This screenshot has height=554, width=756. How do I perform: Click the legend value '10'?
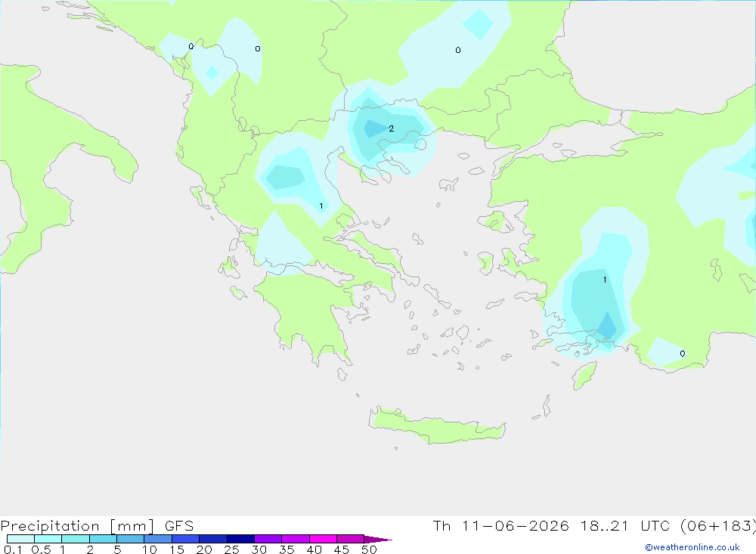pyautogui.click(x=150, y=549)
